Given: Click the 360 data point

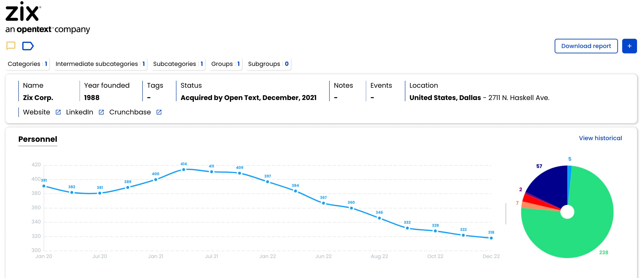Looking at the screenshot, I should (351, 208).
